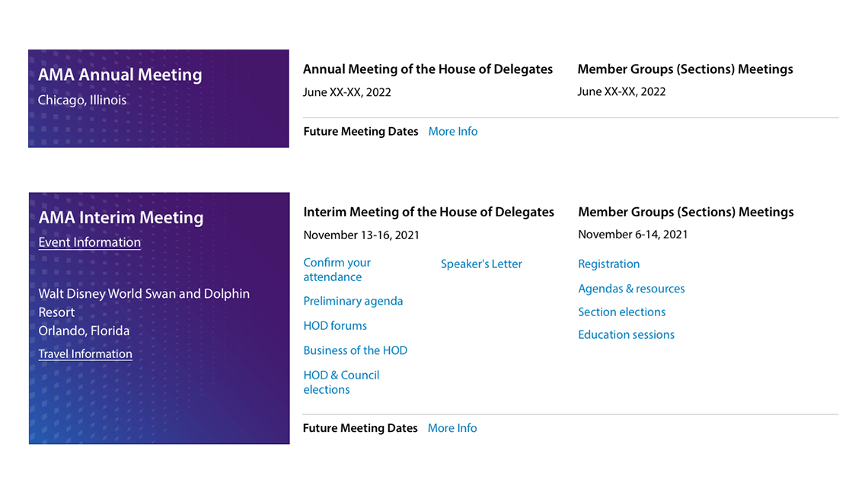Browse Education sessions
This screenshot has width=868, height=489.
[x=626, y=335]
